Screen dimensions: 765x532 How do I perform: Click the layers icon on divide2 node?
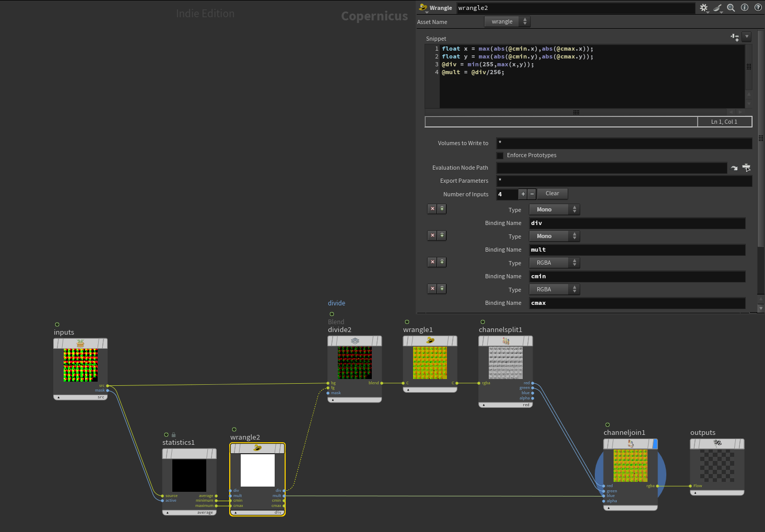tap(355, 340)
